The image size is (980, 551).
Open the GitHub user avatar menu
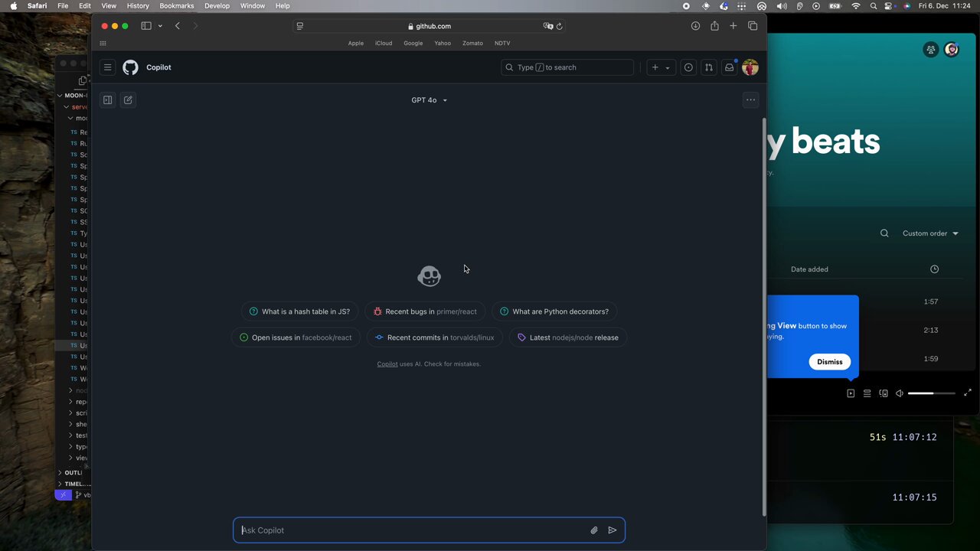click(x=750, y=67)
